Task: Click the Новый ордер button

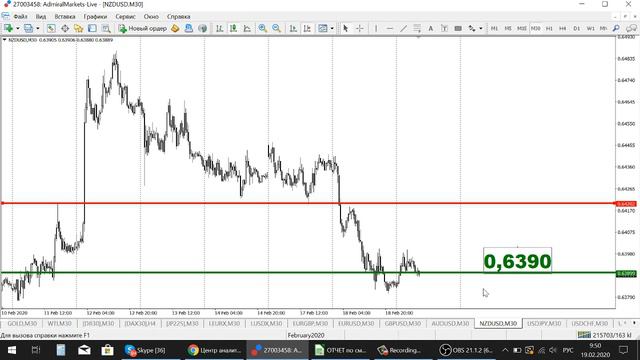Action: tap(142, 28)
